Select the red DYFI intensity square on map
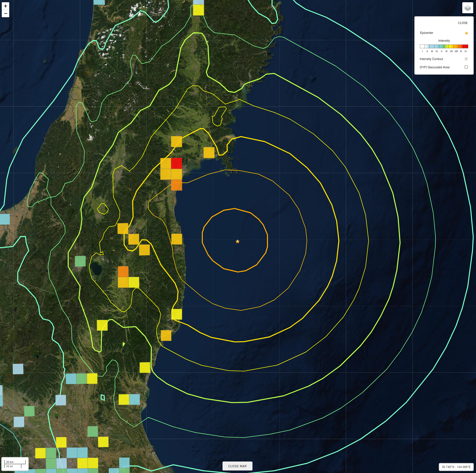This screenshot has width=476, height=473. (x=177, y=163)
